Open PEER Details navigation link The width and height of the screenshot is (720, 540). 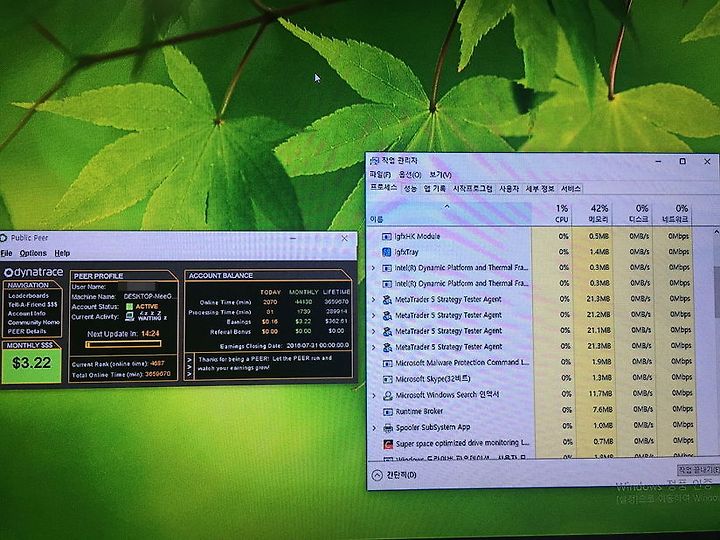pos(27,331)
